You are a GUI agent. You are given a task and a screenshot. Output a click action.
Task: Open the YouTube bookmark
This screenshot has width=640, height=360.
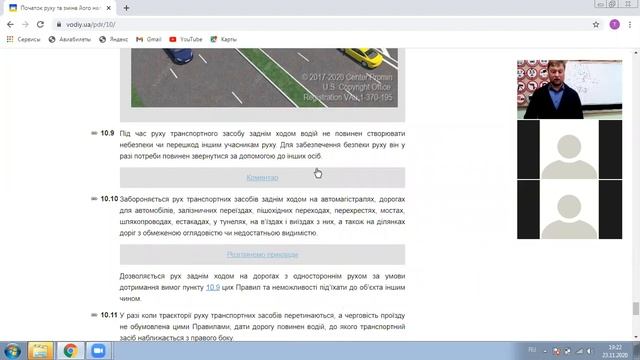click(186, 39)
